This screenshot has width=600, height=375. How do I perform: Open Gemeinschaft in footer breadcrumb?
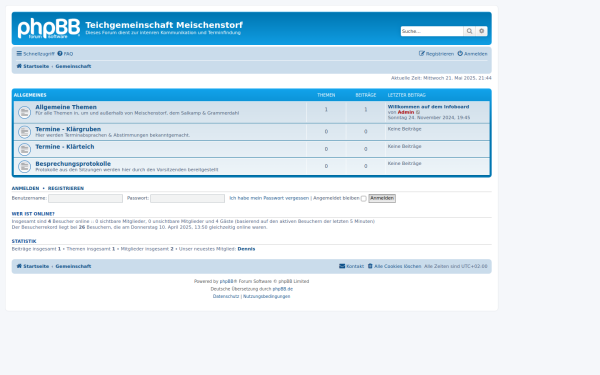point(73,266)
